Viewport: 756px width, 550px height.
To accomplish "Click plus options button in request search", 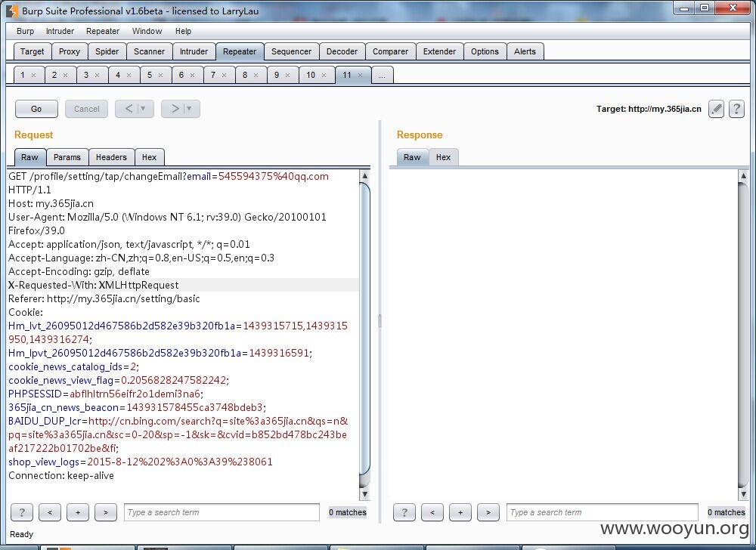I will click(x=78, y=512).
